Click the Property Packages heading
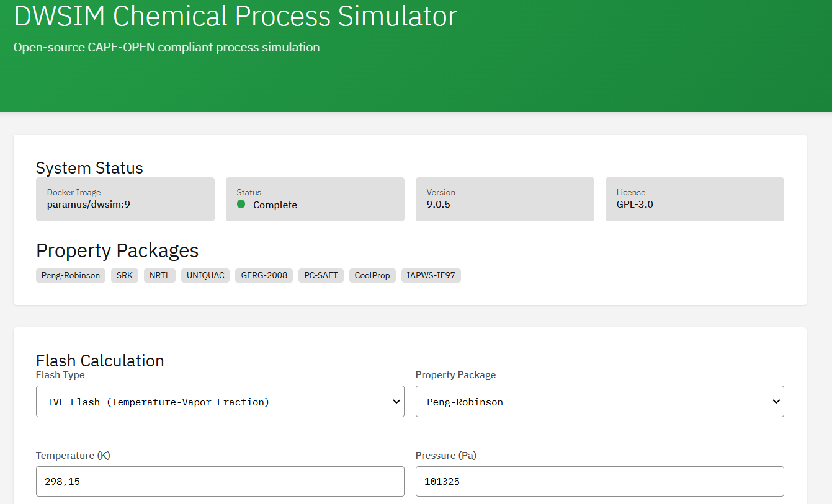The width and height of the screenshot is (832, 504). pyautogui.click(x=117, y=250)
